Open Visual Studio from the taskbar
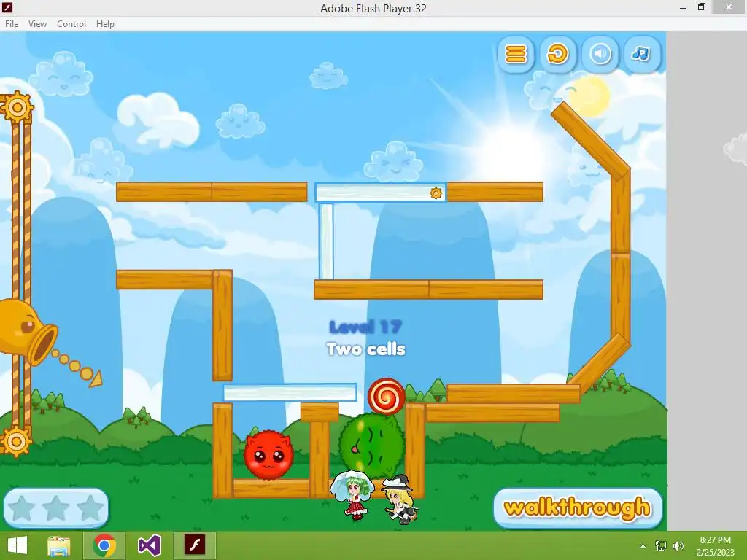Image resolution: width=747 pixels, height=560 pixels. pos(150,545)
